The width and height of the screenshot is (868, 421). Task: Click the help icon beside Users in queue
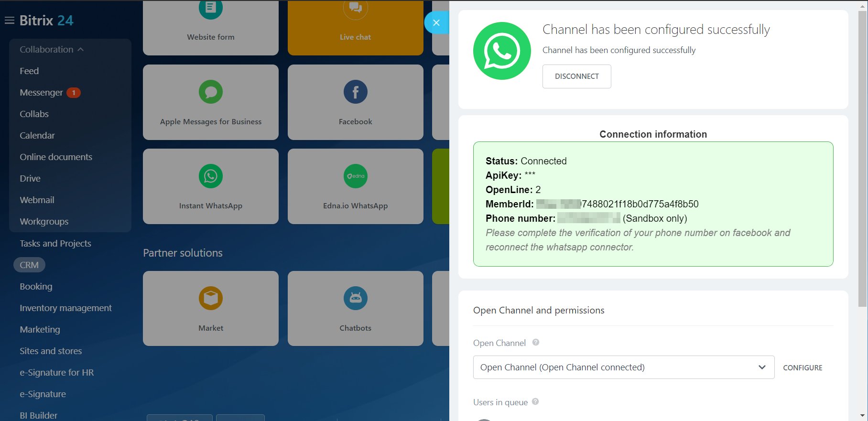tap(535, 401)
